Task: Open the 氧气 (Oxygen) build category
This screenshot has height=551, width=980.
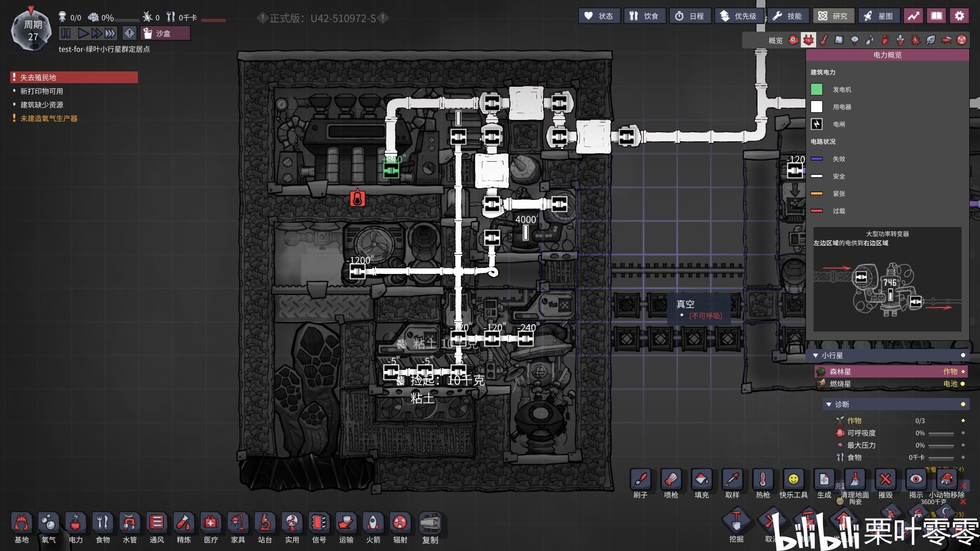Action: pos(48,528)
